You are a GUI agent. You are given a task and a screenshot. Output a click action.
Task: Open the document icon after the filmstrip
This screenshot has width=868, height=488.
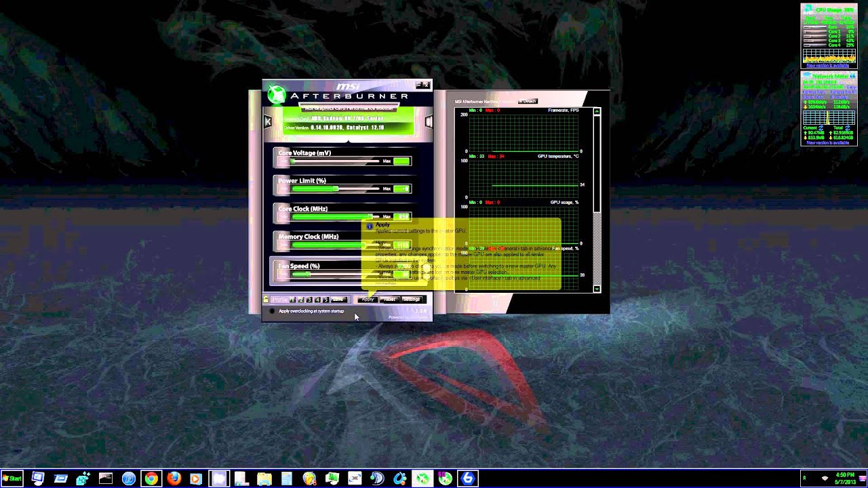click(241, 479)
